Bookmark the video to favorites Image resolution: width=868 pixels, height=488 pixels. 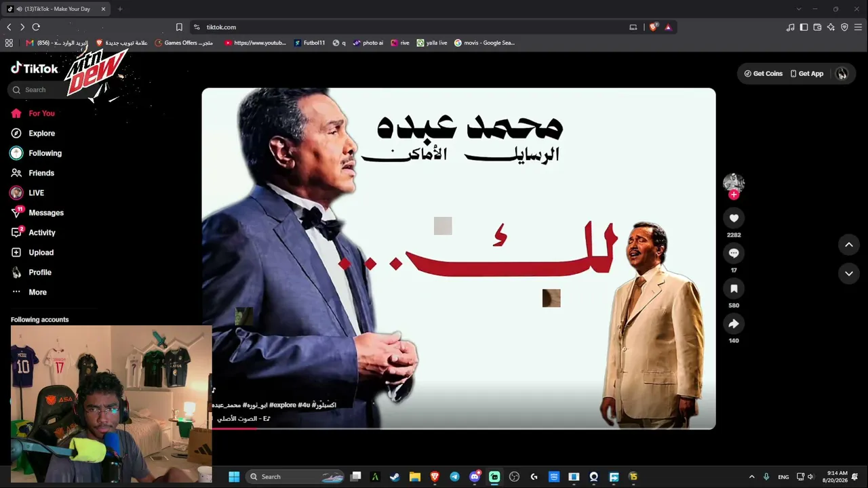pos(734,288)
